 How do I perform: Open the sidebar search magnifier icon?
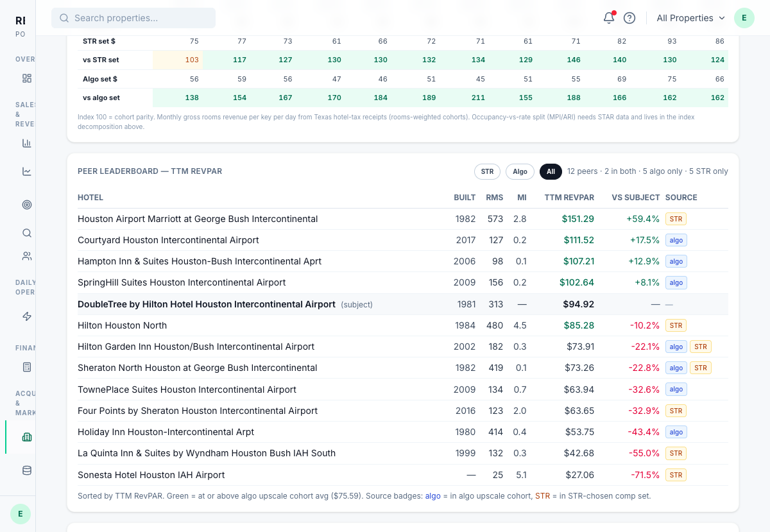(x=27, y=233)
